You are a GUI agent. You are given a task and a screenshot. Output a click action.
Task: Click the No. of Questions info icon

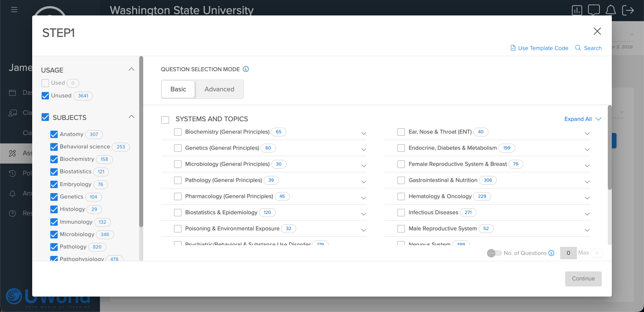(x=551, y=253)
